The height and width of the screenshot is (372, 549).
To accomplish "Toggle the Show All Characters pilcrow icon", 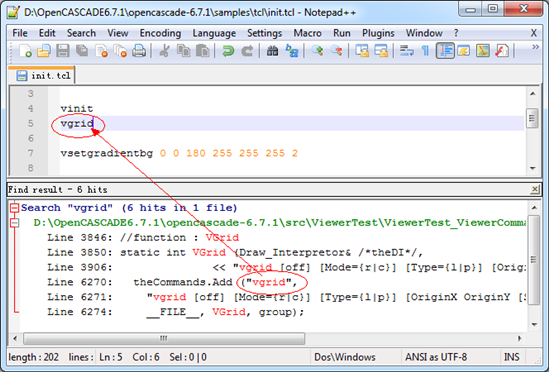I will [425, 51].
